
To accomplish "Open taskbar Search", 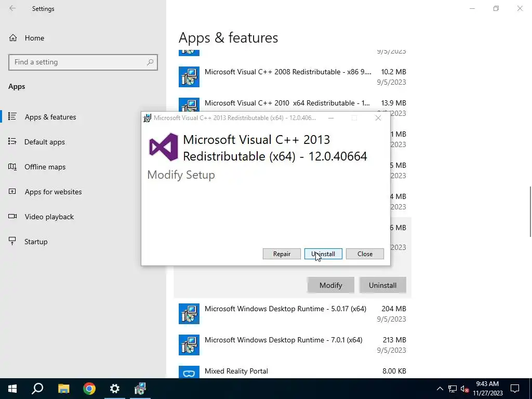I will pos(37,389).
